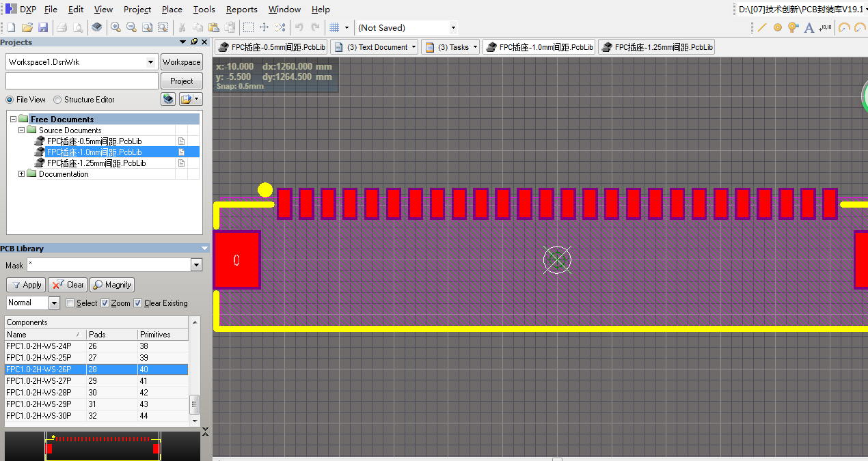
Task: Paste using the clipboard toolbar icon
Action: pyautogui.click(x=213, y=27)
